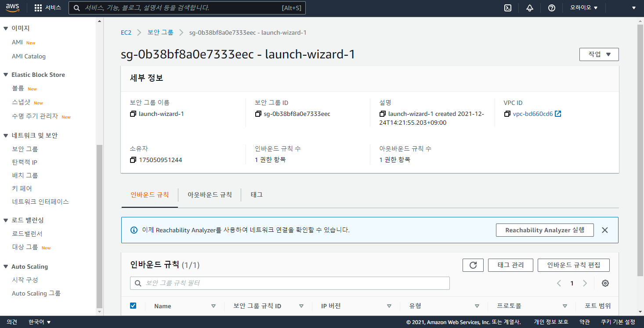Focus the AWS services search box
Screen dimensions: 644x328
click(187, 8)
